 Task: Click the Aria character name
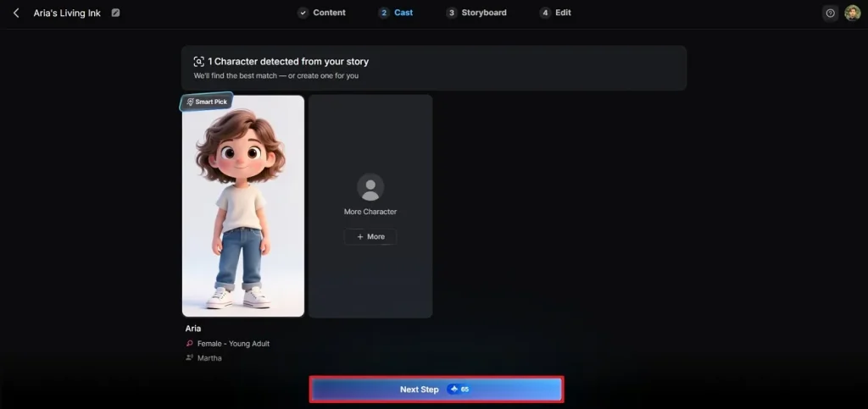tap(193, 329)
